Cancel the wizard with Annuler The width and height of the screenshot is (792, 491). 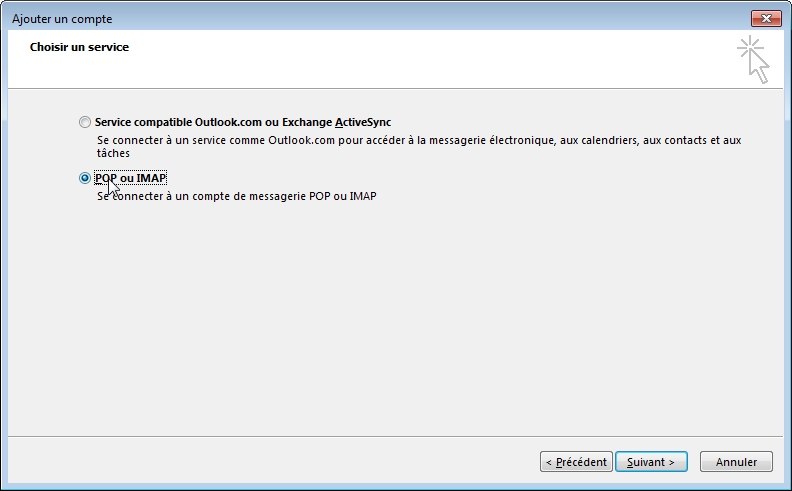[736, 462]
